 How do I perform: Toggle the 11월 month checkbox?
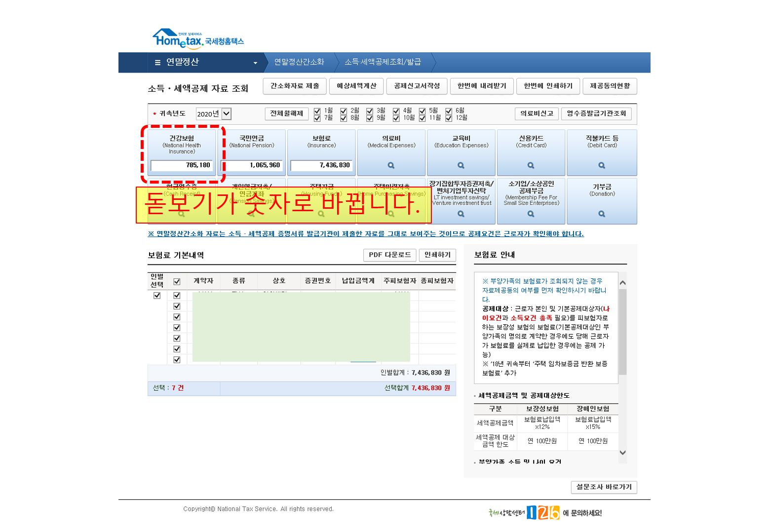422,118
